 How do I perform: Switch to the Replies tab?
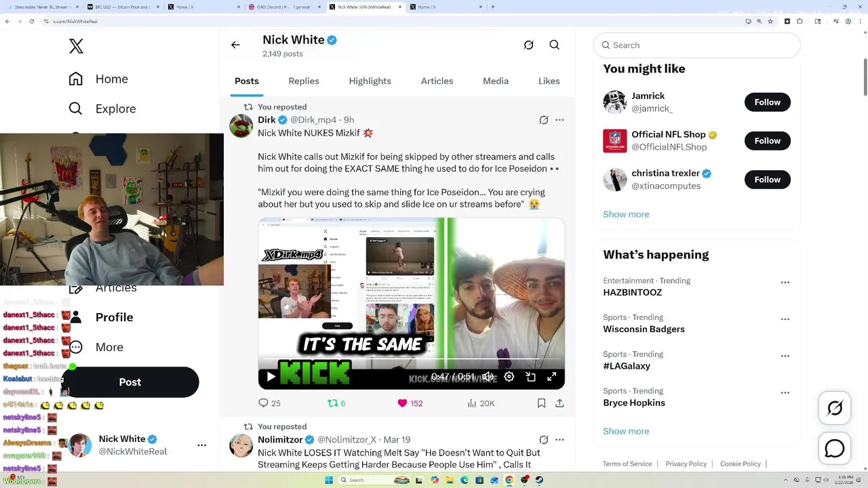pyautogui.click(x=304, y=81)
